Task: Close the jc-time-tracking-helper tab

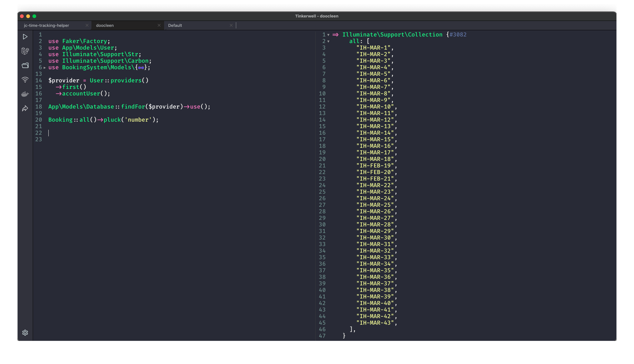Action: click(x=87, y=25)
